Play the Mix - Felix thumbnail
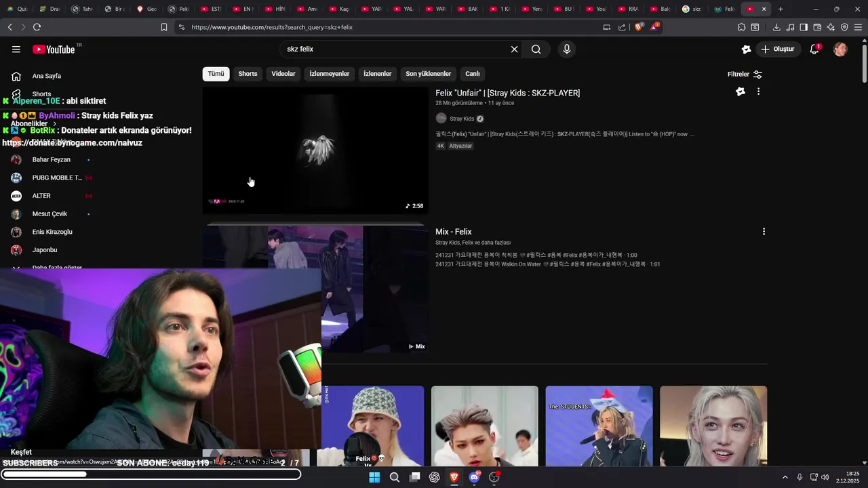The width and height of the screenshot is (868, 488). pyautogui.click(x=315, y=289)
